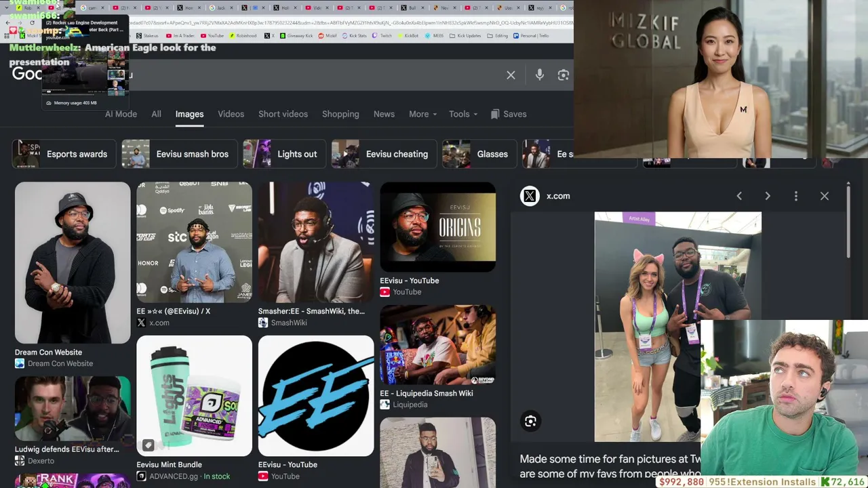868x488 pixels.
Task: Open the Stake.us bookmark
Action: 147,36
